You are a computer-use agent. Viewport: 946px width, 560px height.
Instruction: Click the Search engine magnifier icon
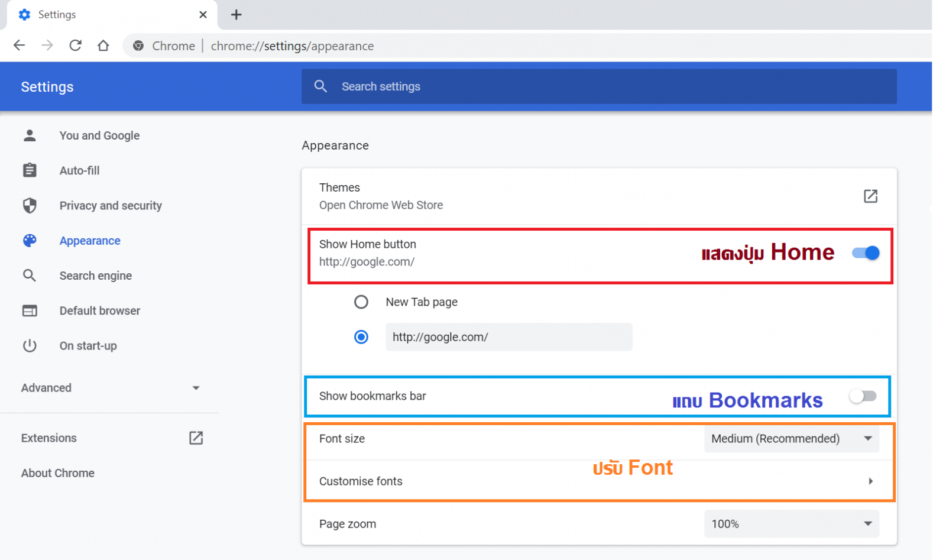point(30,276)
